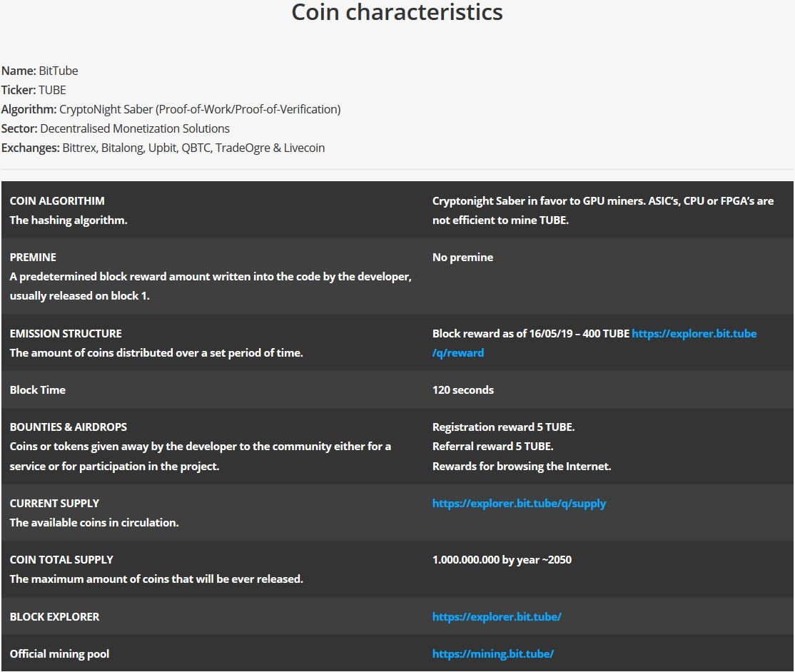The image size is (795, 672).
Task: Click the CURRENT SUPPLY row label
Action: [54, 503]
